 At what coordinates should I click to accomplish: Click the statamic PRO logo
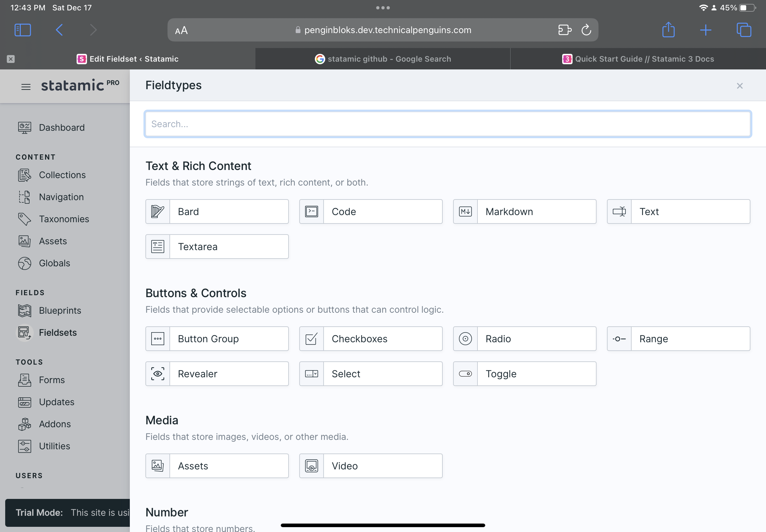[x=80, y=85]
